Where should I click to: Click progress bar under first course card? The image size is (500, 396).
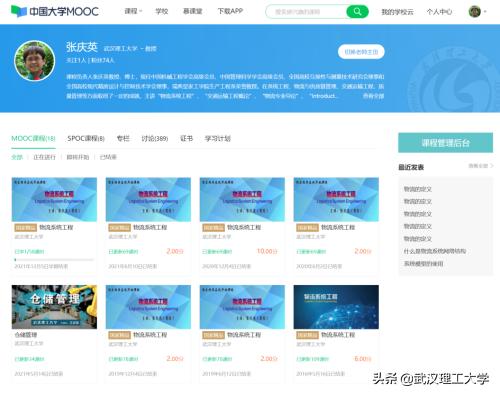(x=54, y=259)
